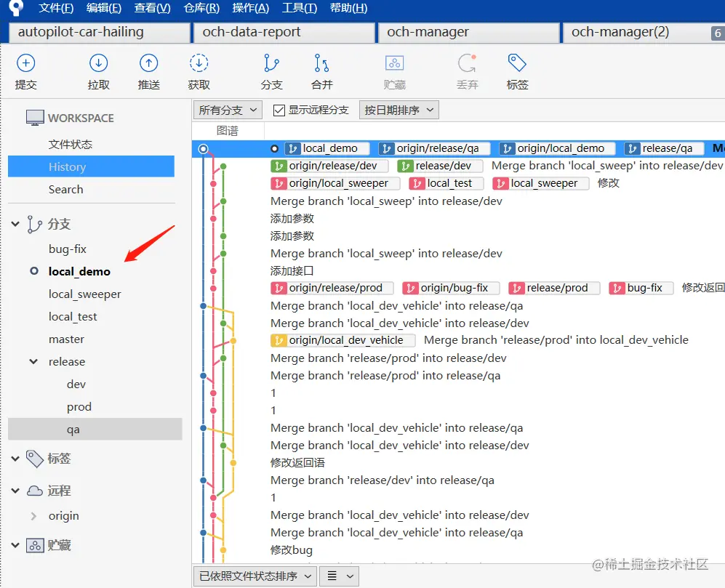The image size is (725, 588).
Task: Select the qa branch under release
Action: [x=95, y=430]
